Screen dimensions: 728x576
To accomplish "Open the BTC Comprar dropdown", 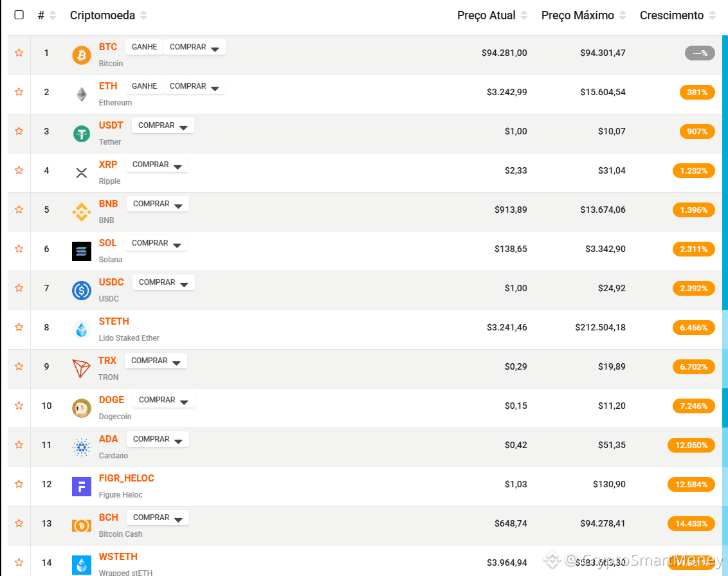I will pyautogui.click(x=194, y=47).
